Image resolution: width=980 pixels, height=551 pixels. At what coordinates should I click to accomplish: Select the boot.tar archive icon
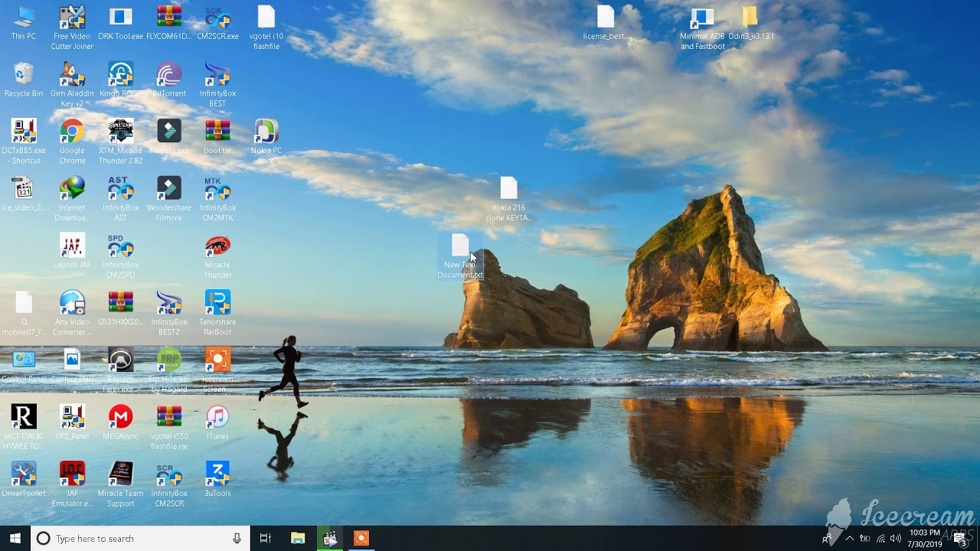pos(217,137)
